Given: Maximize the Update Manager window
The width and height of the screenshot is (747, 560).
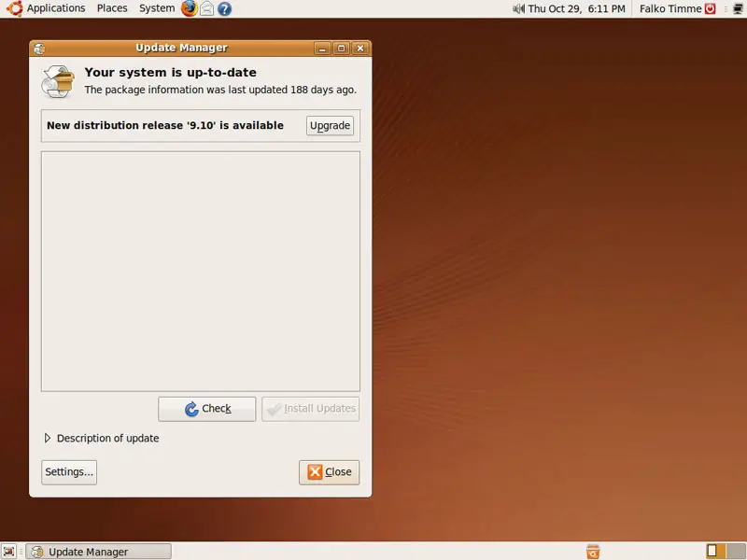Looking at the screenshot, I should pyautogui.click(x=341, y=49).
